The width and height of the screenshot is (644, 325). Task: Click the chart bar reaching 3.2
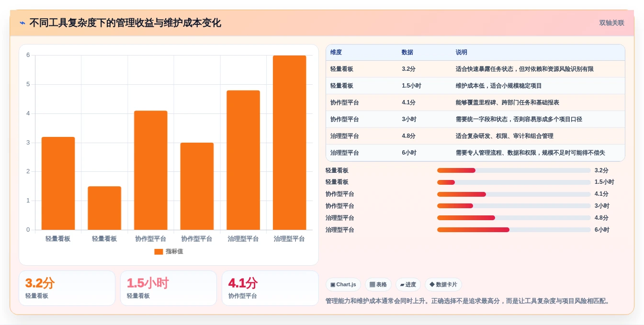pos(58,183)
